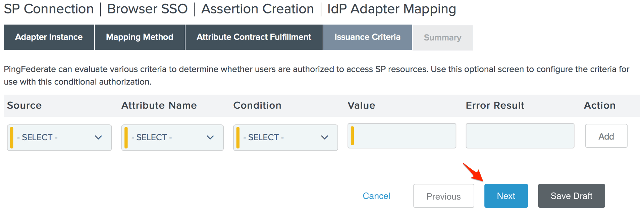Focus the Error Result text field
Screen dimensions: 644x216
click(x=520, y=136)
